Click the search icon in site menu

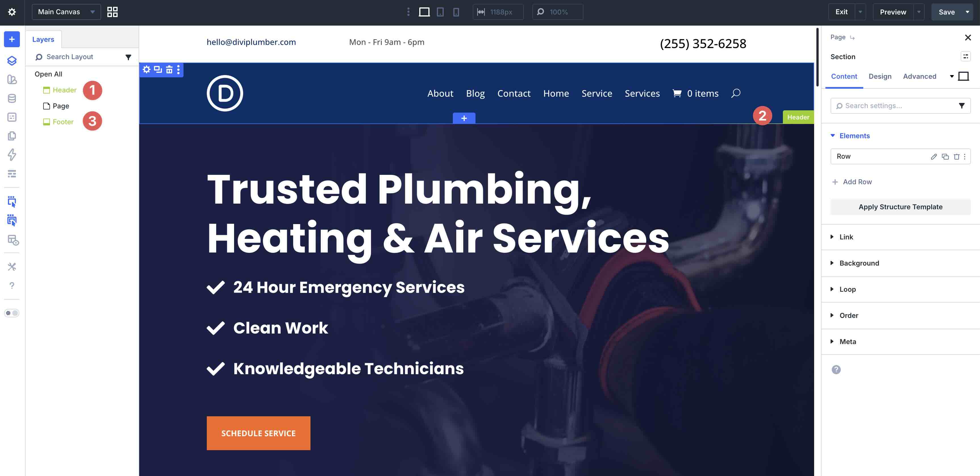coord(735,93)
